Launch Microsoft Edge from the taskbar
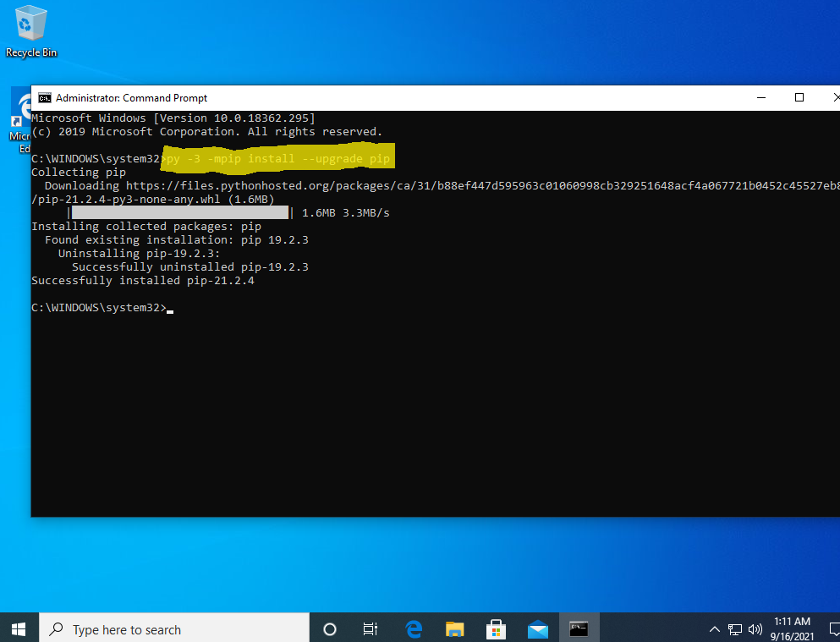Viewport: 840px width, 642px height. [414, 629]
